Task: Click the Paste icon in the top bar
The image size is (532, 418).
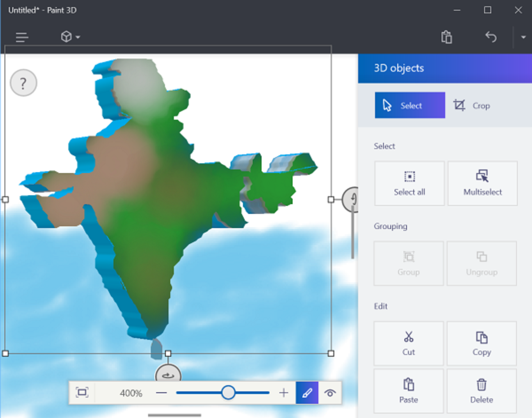Action: (x=446, y=37)
